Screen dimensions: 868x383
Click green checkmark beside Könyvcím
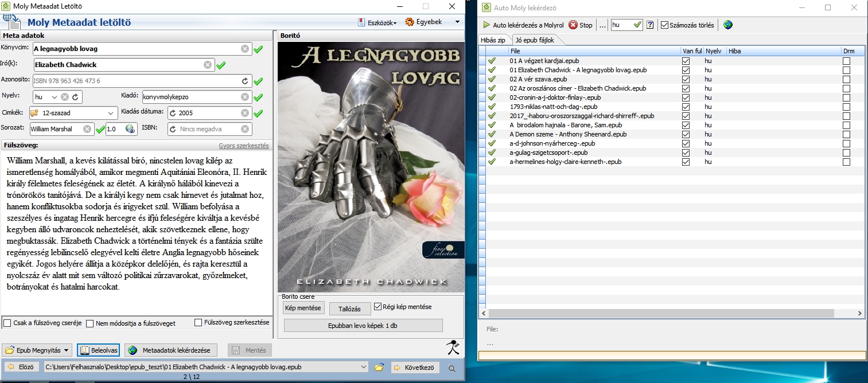(x=258, y=49)
